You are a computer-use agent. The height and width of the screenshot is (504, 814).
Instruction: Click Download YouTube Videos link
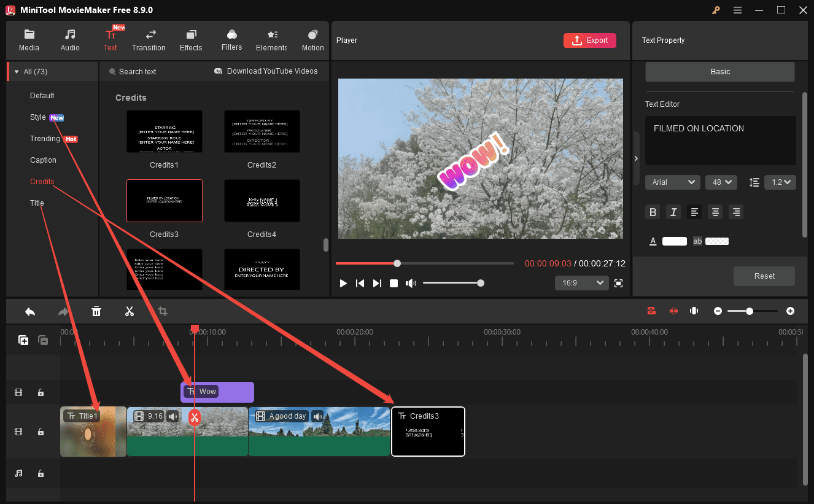[x=266, y=71]
